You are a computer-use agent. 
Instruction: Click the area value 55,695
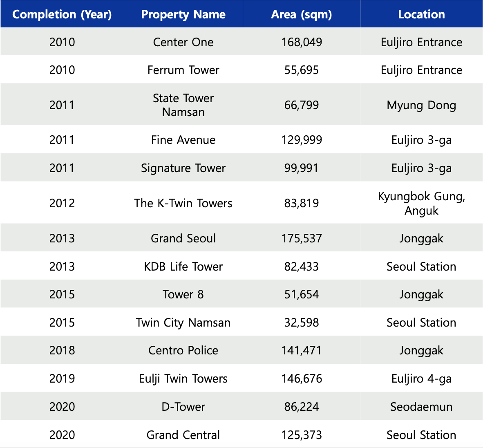click(x=302, y=70)
